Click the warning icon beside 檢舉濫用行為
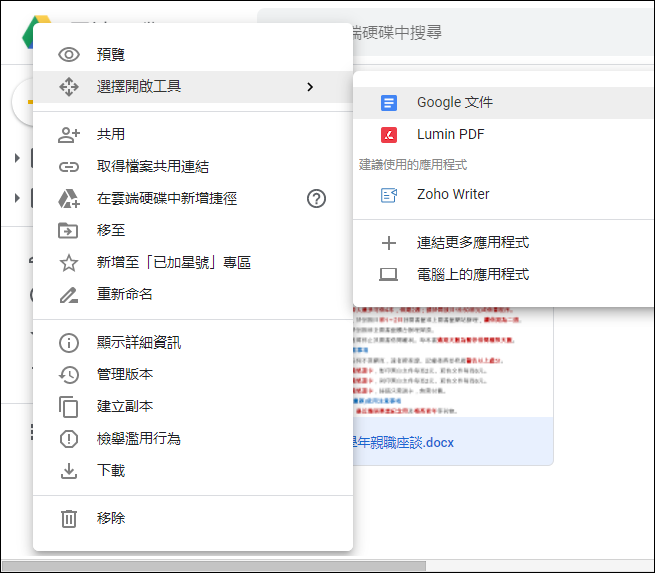The width and height of the screenshot is (655, 573). [69, 439]
